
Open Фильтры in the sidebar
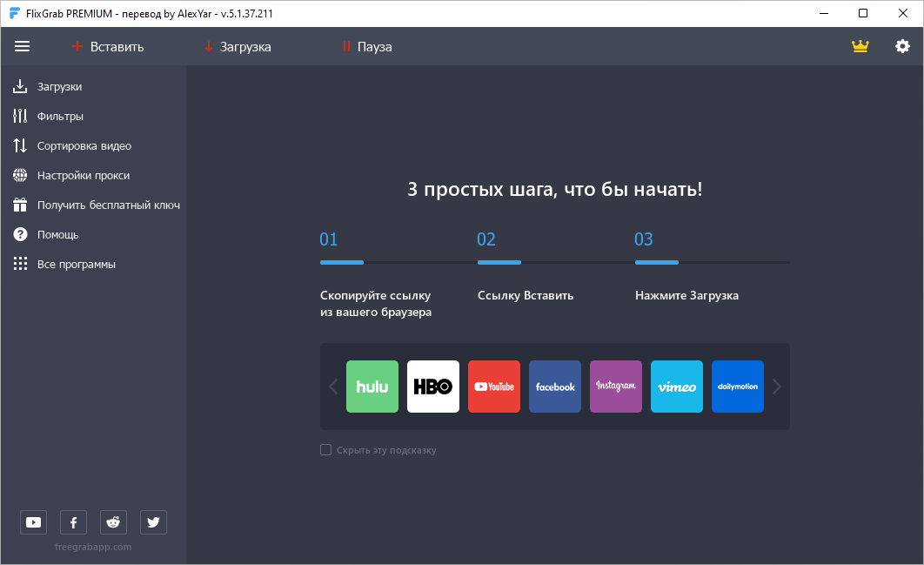59,117
